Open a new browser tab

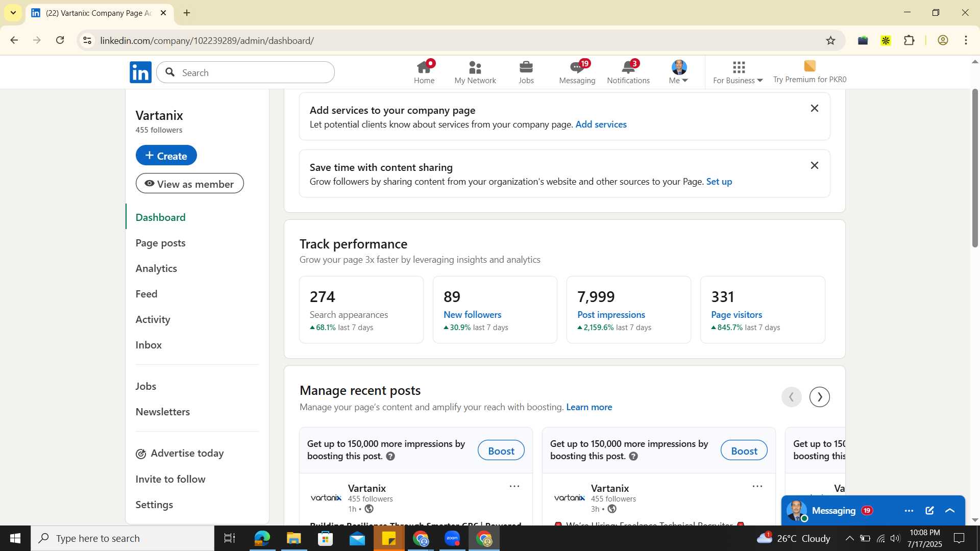click(187, 13)
